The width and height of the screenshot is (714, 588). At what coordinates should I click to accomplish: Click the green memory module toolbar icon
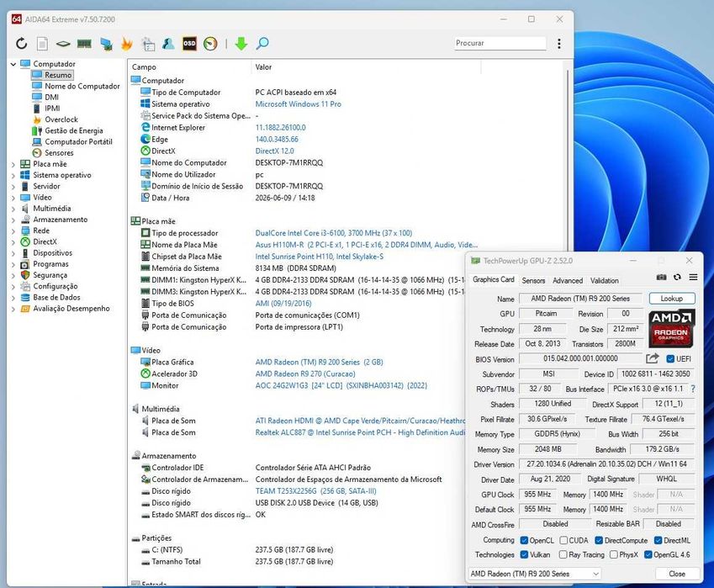(84, 44)
